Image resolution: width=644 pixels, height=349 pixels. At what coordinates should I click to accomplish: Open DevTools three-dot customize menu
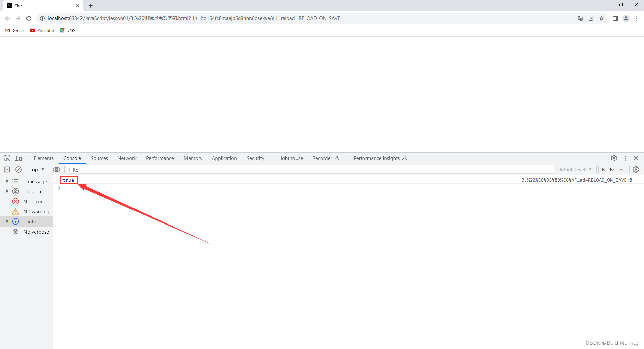point(626,158)
